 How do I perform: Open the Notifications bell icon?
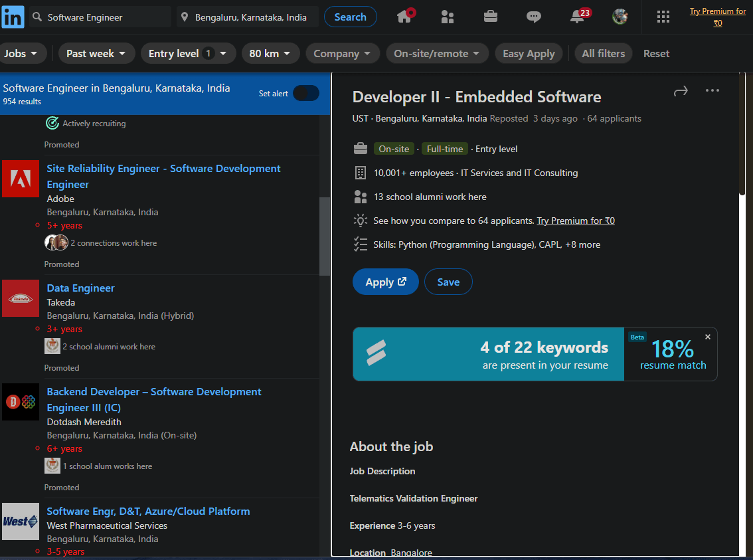point(578,17)
